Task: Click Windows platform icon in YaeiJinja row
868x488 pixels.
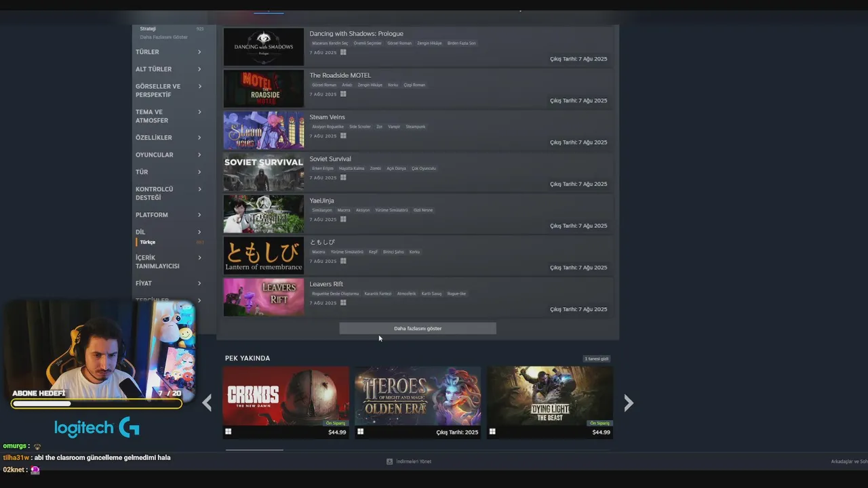Action: coord(343,220)
